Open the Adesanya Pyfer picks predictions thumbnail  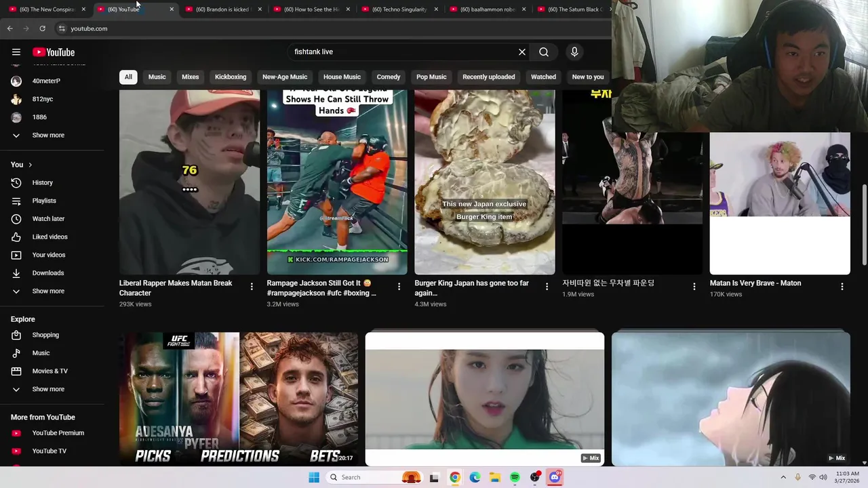tap(239, 399)
